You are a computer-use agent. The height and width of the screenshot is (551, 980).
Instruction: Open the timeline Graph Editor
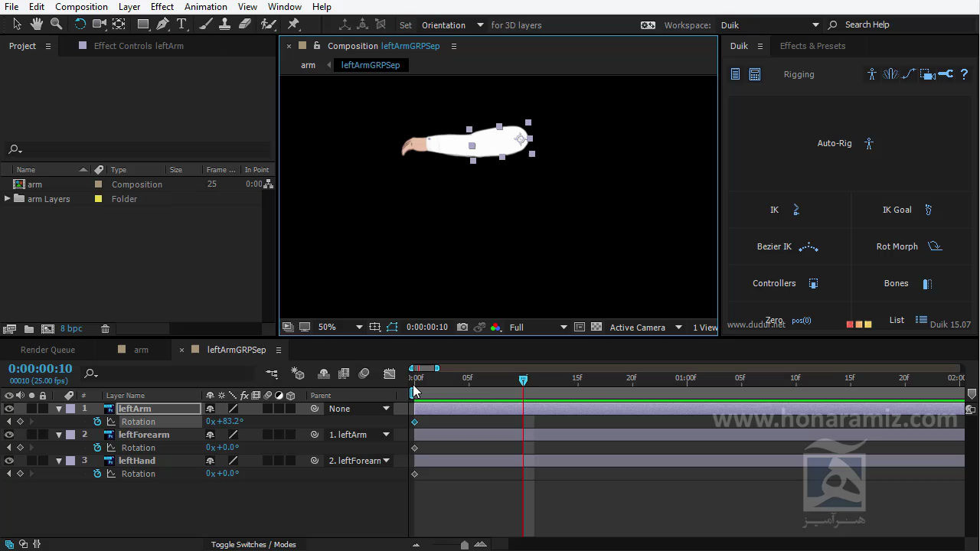pyautogui.click(x=390, y=373)
